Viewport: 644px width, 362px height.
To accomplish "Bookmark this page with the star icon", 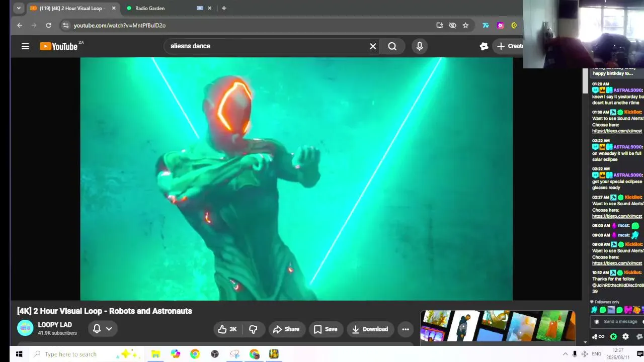I will click(465, 25).
